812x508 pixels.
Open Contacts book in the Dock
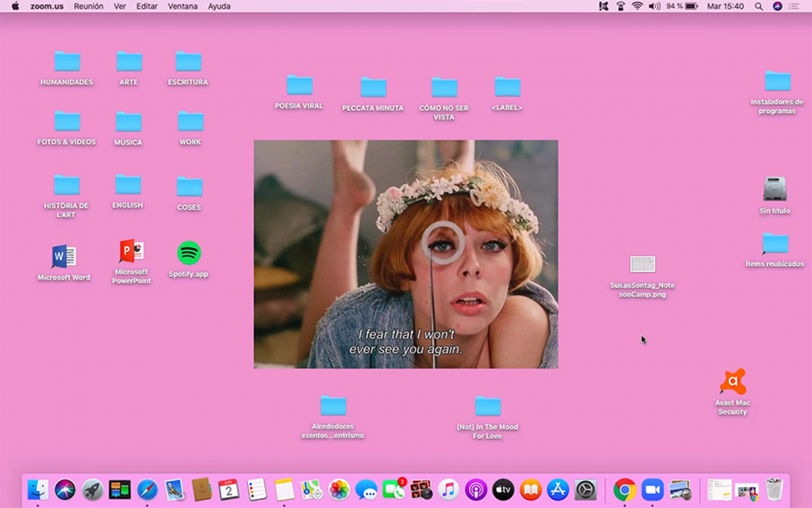click(201, 490)
